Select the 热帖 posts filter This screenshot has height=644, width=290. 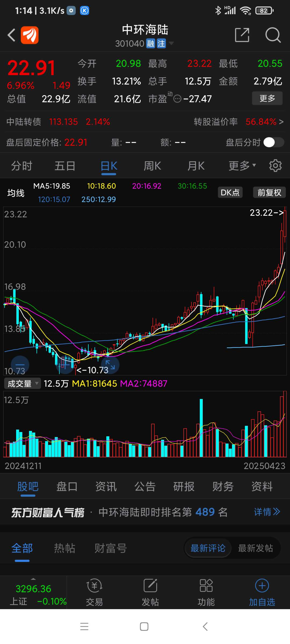pyautogui.click(x=65, y=548)
